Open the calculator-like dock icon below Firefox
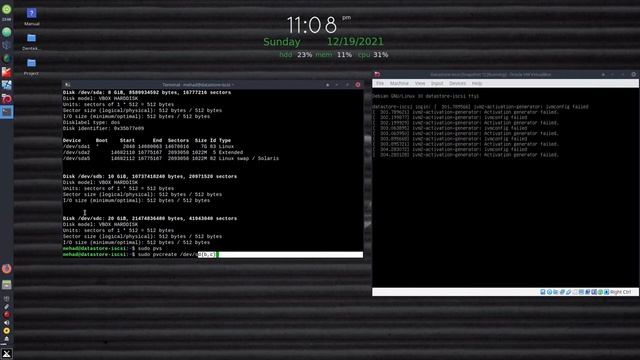 tap(7, 284)
